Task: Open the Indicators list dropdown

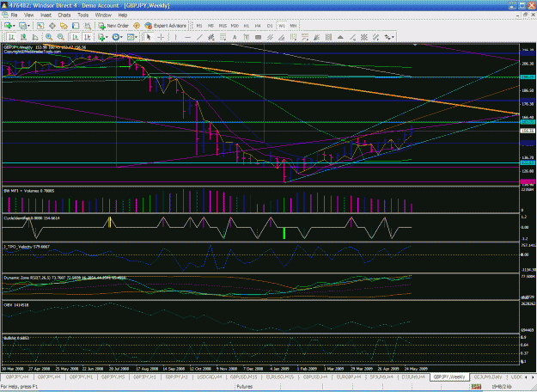Action: [x=102, y=37]
